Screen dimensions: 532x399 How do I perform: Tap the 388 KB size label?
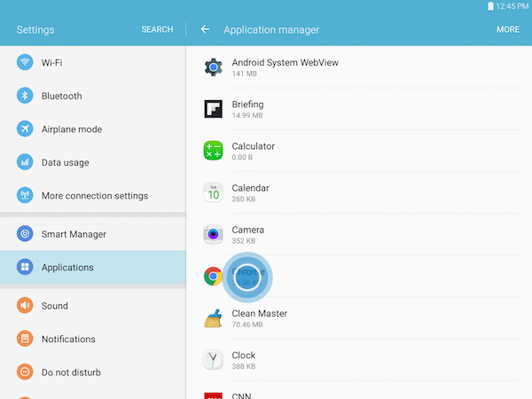pyautogui.click(x=244, y=366)
